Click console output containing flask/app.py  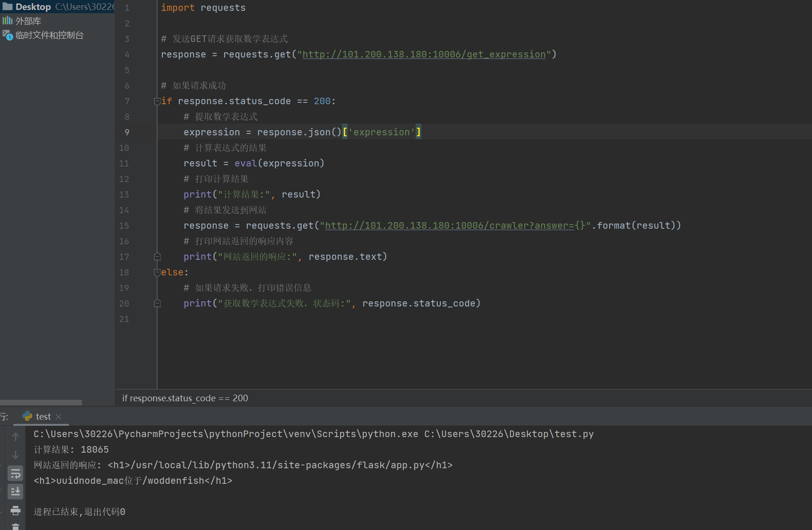(x=243, y=465)
